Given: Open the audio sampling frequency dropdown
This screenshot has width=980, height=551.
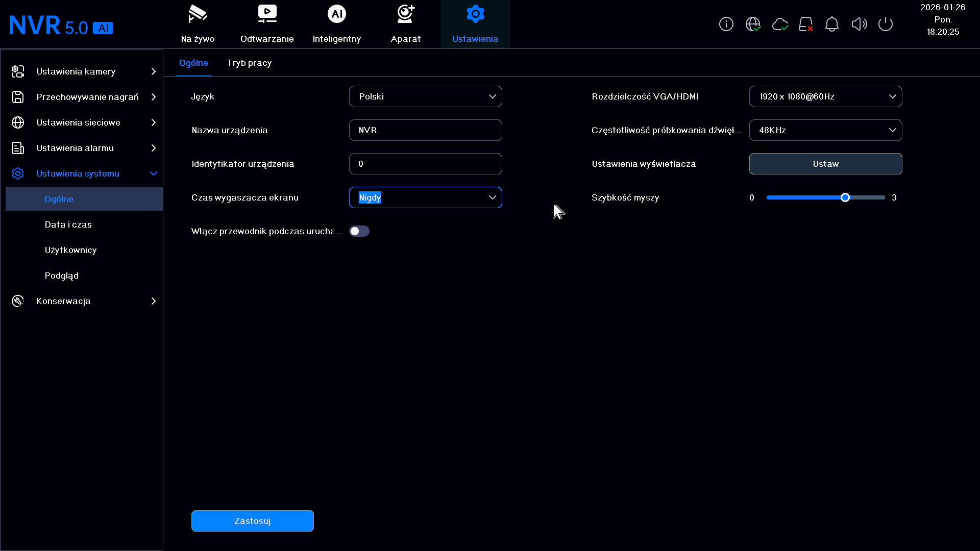Looking at the screenshot, I should coord(825,130).
